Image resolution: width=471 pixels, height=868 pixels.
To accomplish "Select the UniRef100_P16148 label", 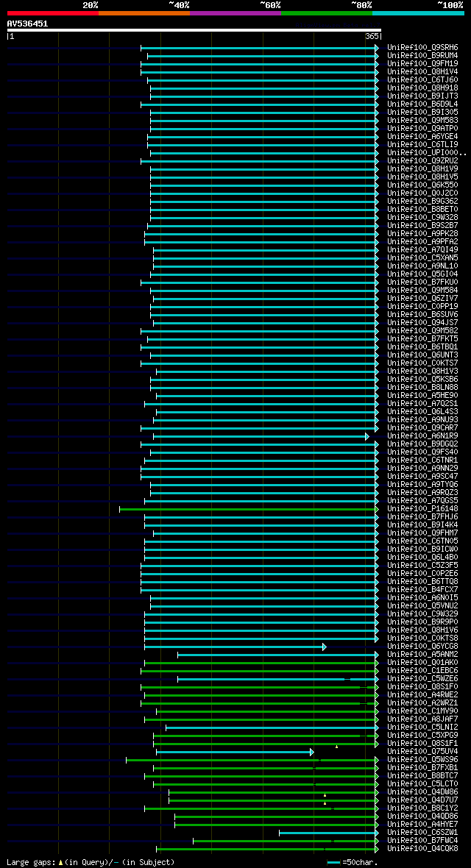I will pyautogui.click(x=422, y=509).
